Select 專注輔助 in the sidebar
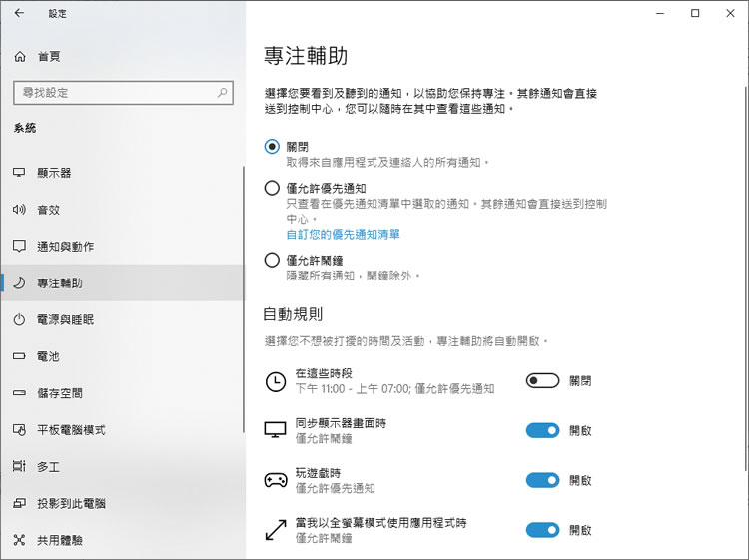The width and height of the screenshot is (749, 560). 122,282
